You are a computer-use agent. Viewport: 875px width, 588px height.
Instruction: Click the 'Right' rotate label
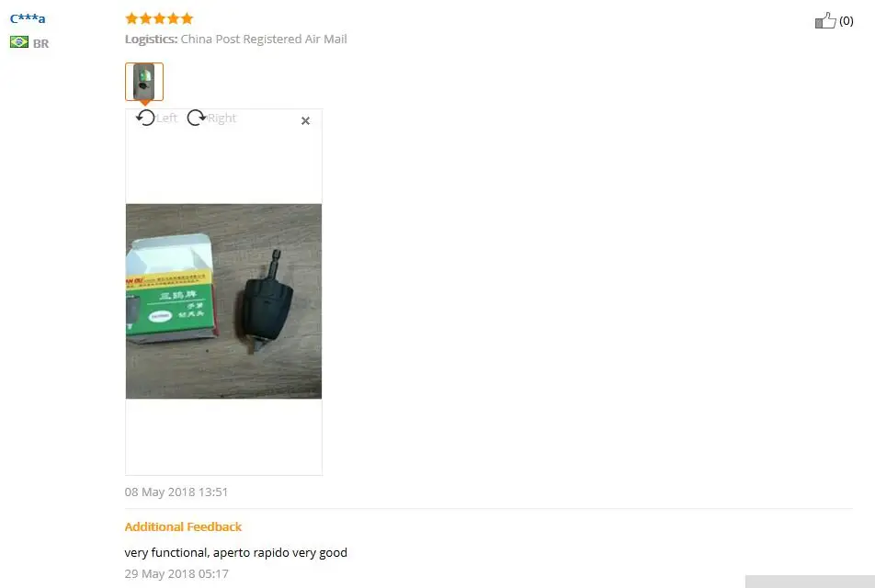point(222,118)
